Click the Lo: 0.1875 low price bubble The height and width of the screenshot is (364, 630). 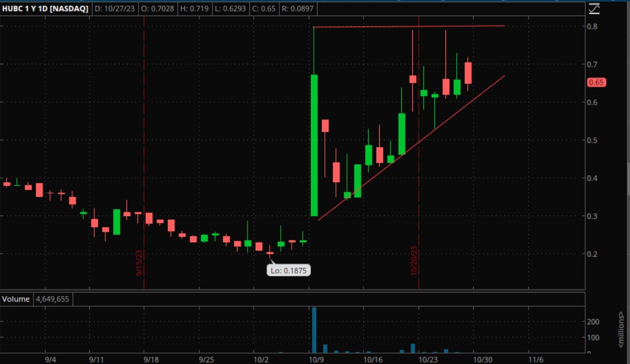[289, 270]
